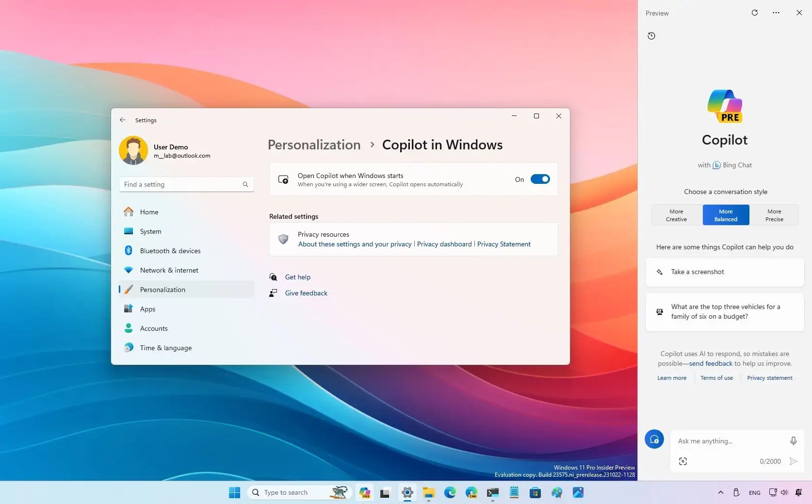Click the microphone in Copilot input box

pos(793,441)
